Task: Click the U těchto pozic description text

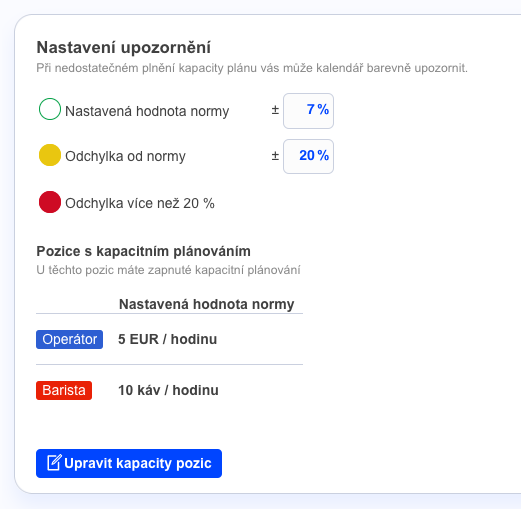Action: point(168,270)
